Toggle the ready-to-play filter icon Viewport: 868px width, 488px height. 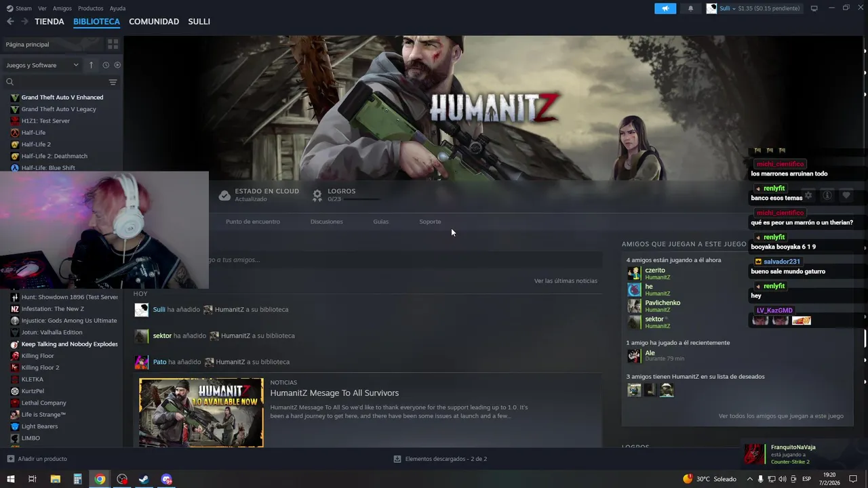click(117, 65)
